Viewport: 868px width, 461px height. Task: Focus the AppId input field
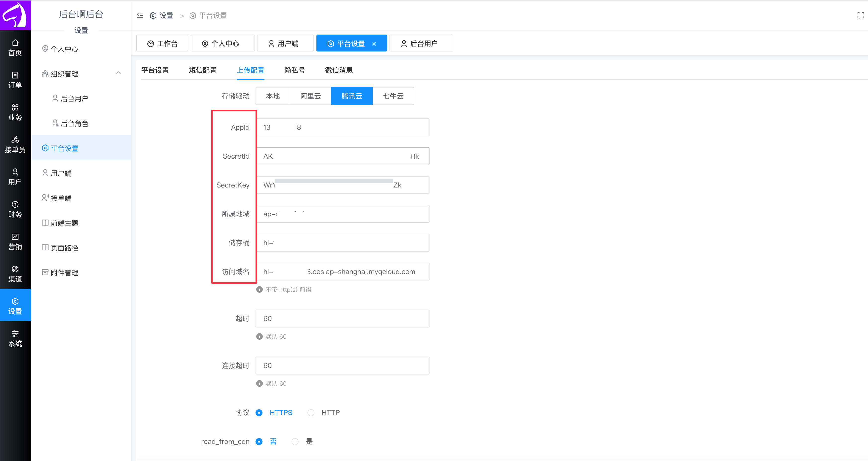click(342, 127)
